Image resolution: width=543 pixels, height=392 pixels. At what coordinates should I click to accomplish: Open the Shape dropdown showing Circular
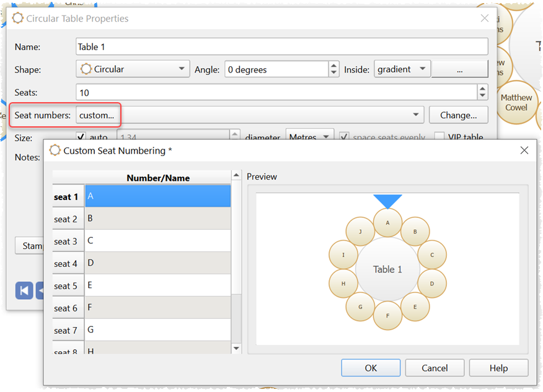click(133, 69)
